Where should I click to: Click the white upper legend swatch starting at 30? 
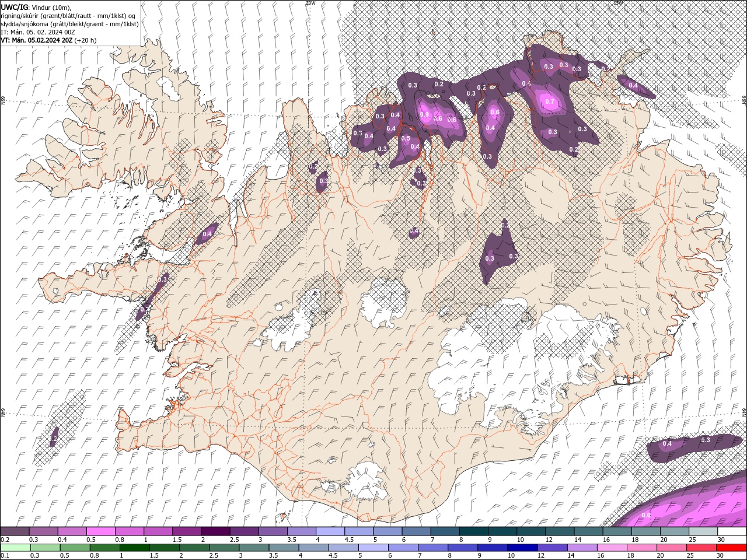(732, 531)
